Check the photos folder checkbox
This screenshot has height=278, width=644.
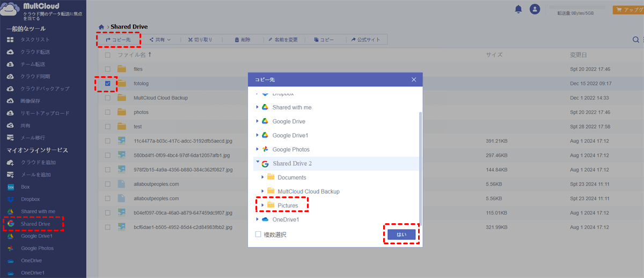(108, 112)
